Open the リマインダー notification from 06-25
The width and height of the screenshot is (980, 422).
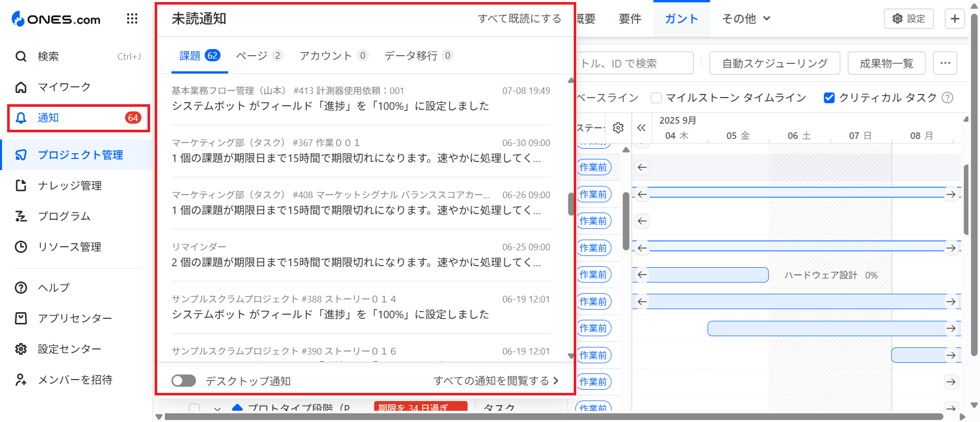pyautogui.click(x=361, y=255)
